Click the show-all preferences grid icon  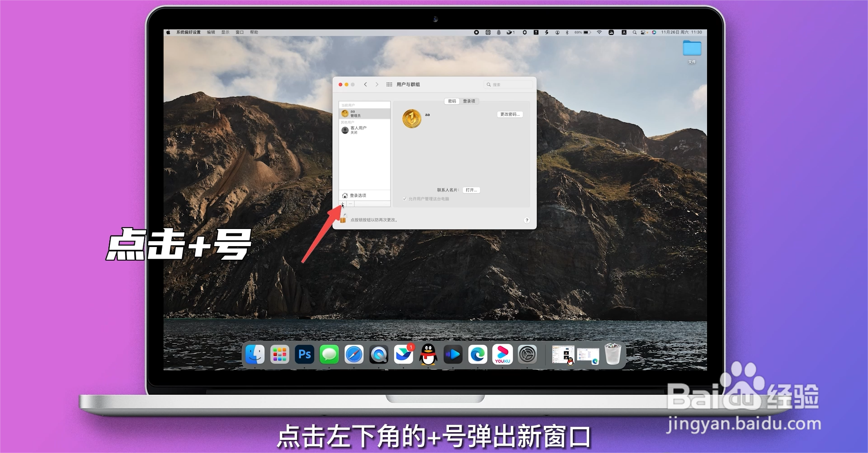coord(389,84)
